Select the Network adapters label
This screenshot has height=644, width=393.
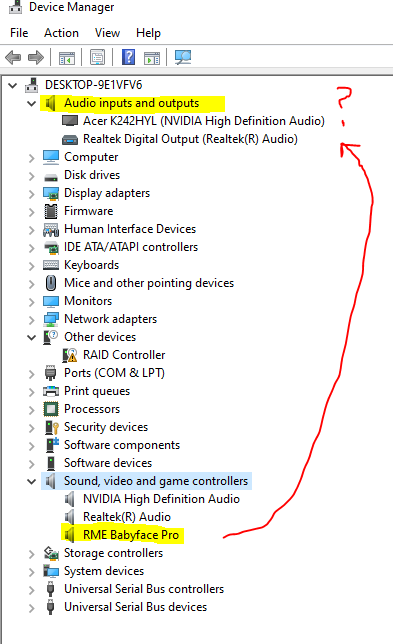110,319
